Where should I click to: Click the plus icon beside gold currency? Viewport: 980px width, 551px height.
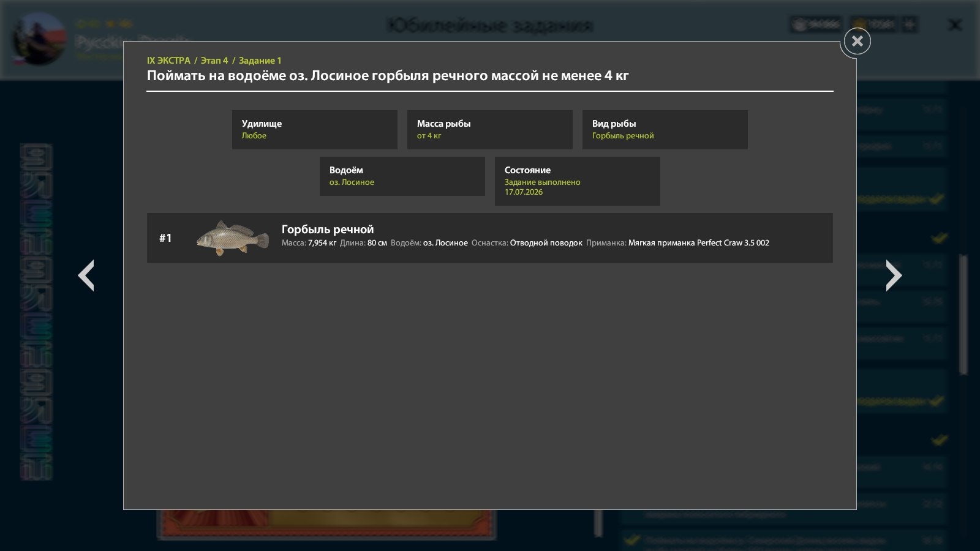click(x=910, y=24)
